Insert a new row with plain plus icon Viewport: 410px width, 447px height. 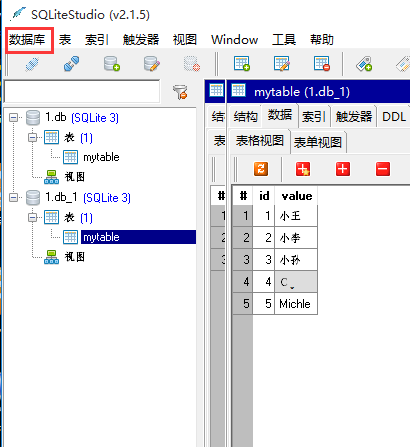(x=343, y=169)
